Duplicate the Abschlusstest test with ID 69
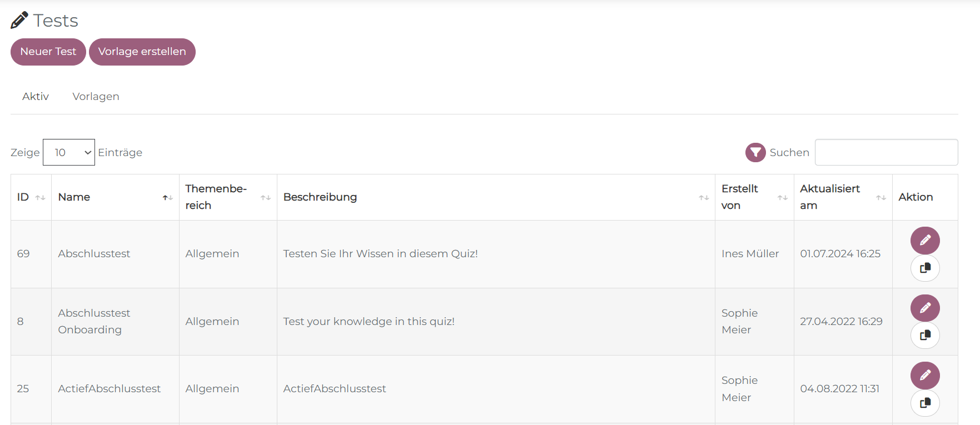This screenshot has width=980, height=425. click(x=925, y=268)
